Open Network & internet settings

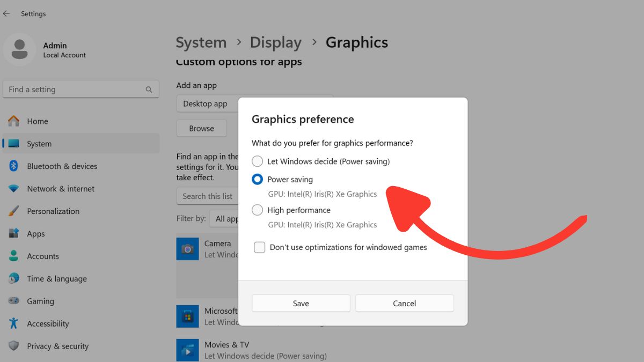[x=61, y=189]
